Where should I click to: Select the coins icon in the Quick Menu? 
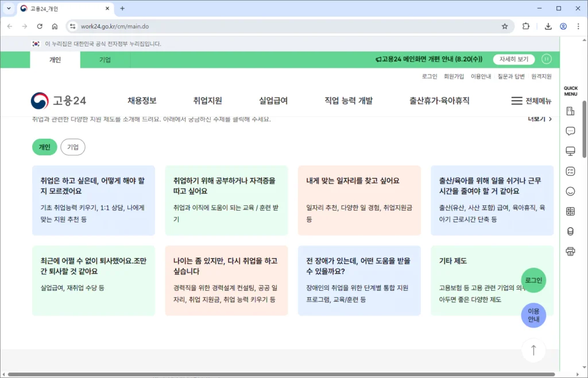570,231
